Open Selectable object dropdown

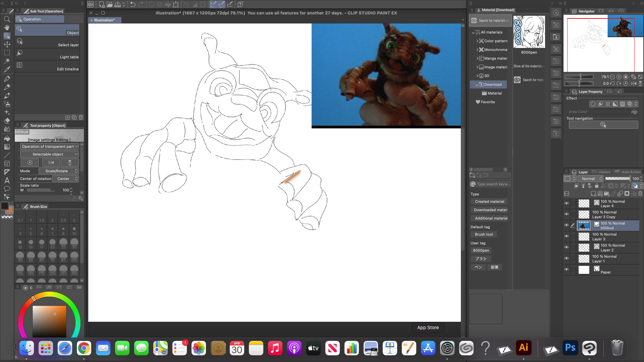(49, 154)
